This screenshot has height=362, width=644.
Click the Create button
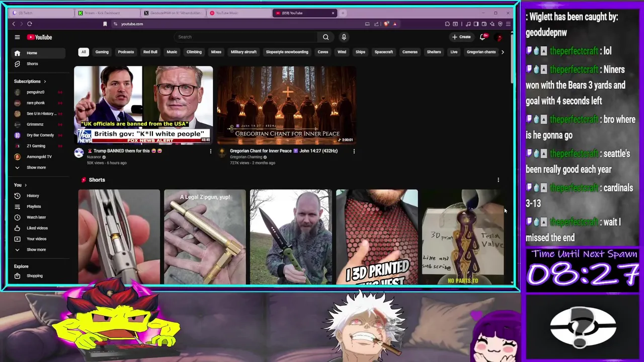[461, 37]
